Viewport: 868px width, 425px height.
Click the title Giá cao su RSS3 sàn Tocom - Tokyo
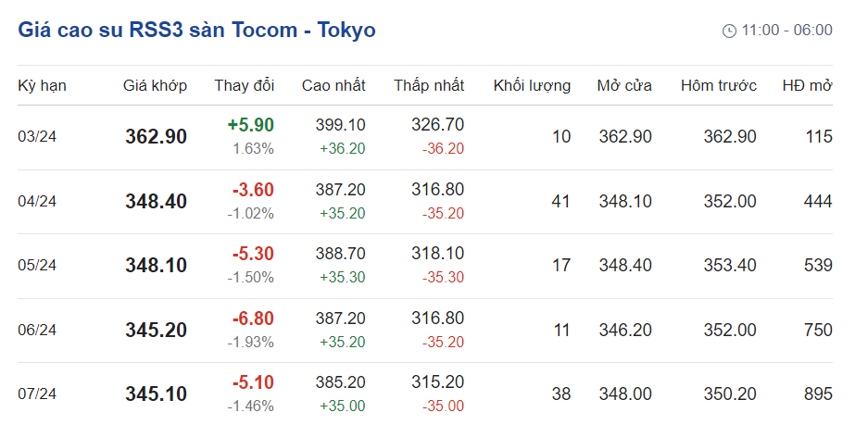coord(196,30)
